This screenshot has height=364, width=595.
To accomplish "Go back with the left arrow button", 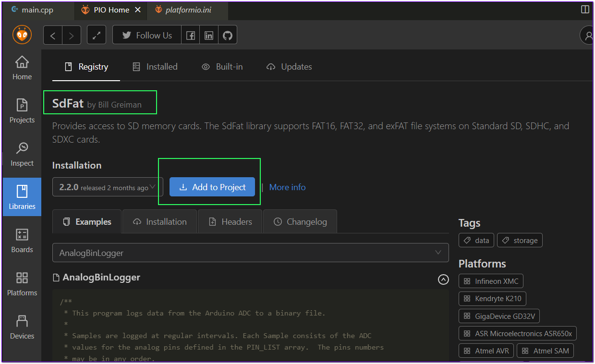I will (x=53, y=35).
